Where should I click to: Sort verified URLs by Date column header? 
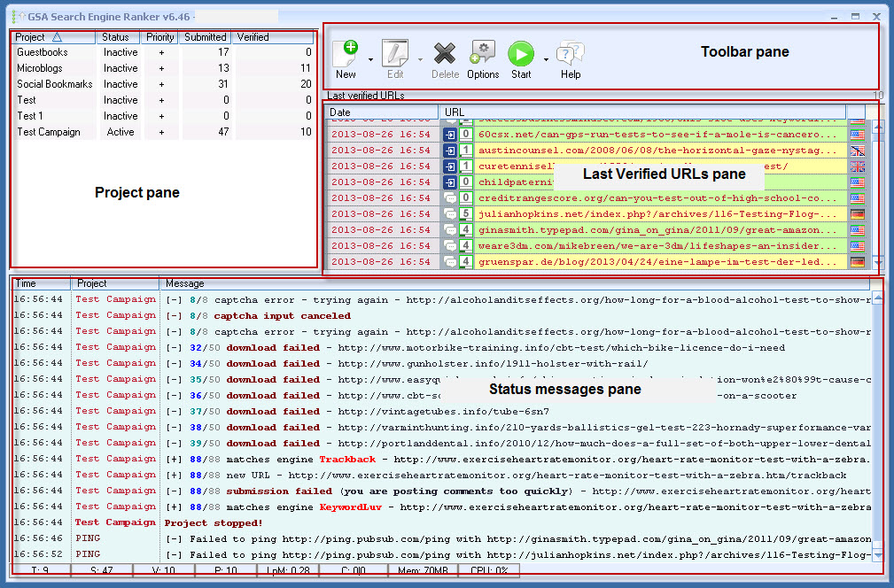coord(381,112)
